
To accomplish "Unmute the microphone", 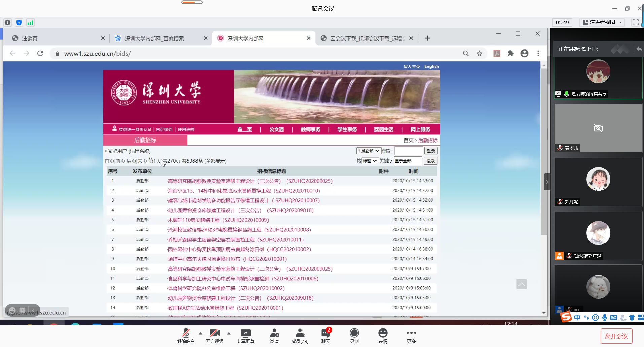I will [x=186, y=334].
